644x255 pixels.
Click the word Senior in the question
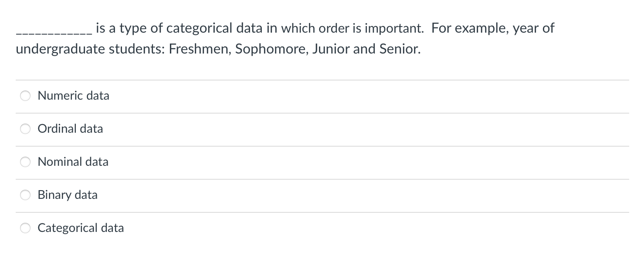[400, 49]
